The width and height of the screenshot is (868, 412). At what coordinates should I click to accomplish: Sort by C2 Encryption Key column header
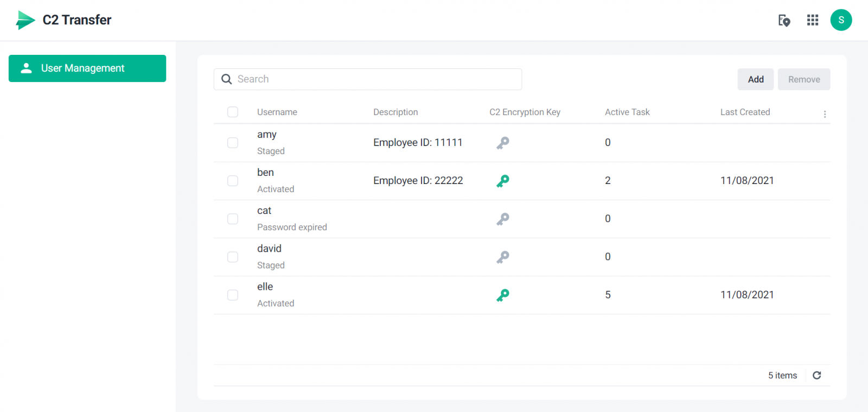click(525, 112)
